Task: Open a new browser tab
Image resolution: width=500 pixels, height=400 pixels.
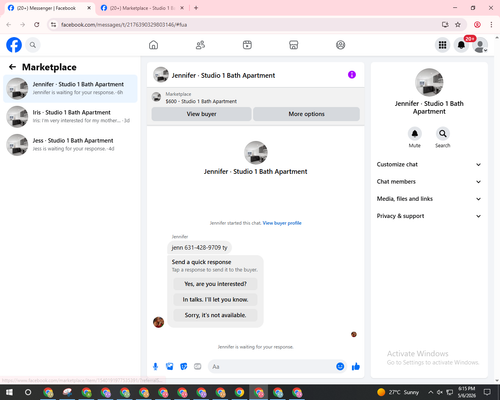Action: pos(196,8)
